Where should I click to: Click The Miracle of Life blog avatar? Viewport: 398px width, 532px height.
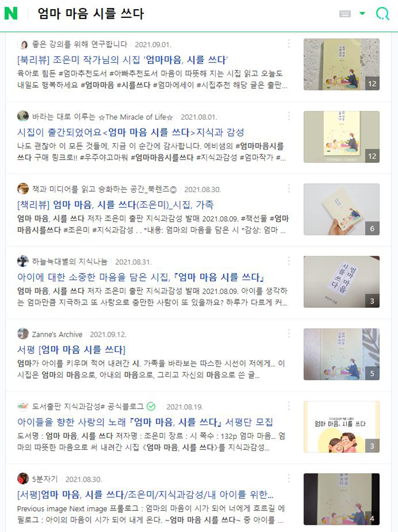(x=23, y=116)
